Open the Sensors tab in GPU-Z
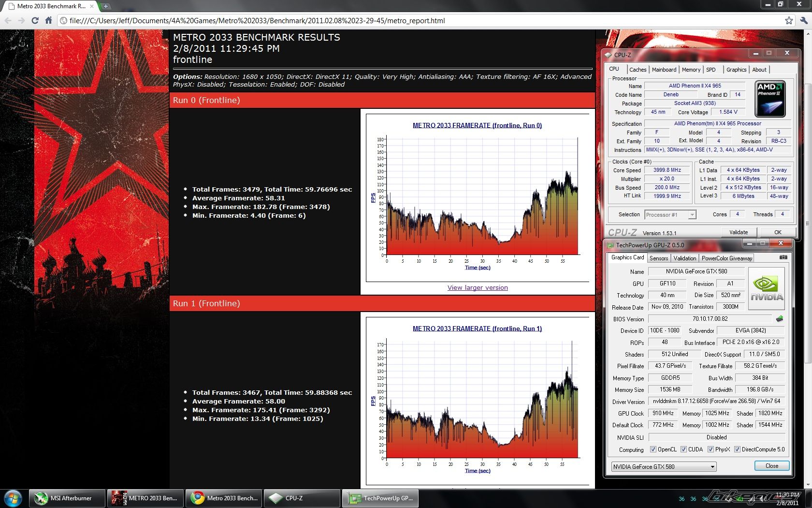This screenshot has width=812, height=508. [x=659, y=258]
